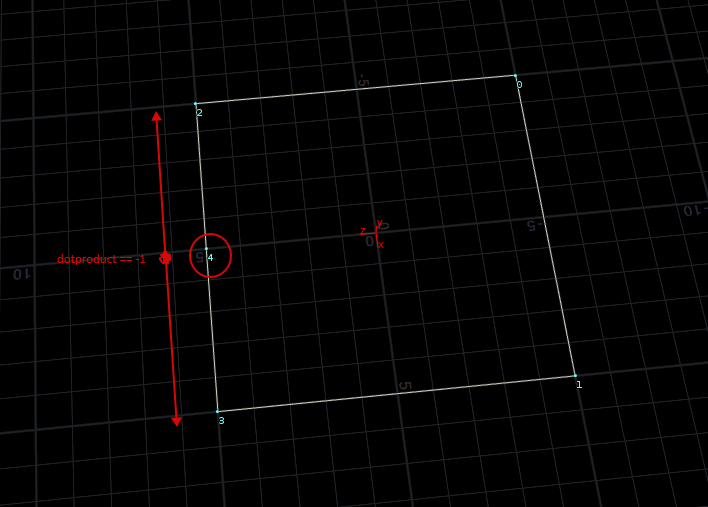Click the grid label '10' on the left
Screen dimensions: 708x507
pyautogui.click(x=18, y=273)
